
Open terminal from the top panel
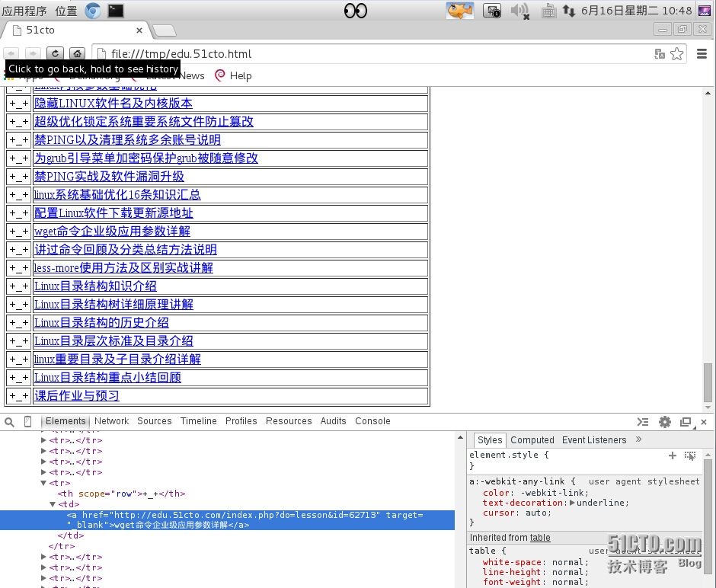click(x=116, y=11)
